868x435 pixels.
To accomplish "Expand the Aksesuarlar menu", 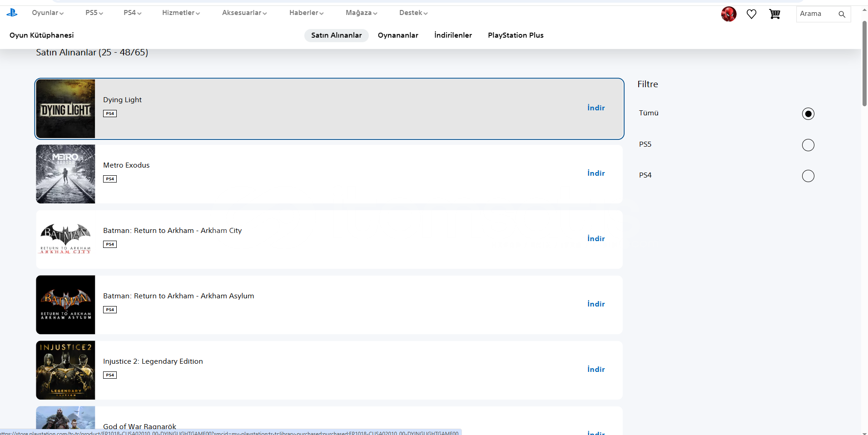I will 244,13.
